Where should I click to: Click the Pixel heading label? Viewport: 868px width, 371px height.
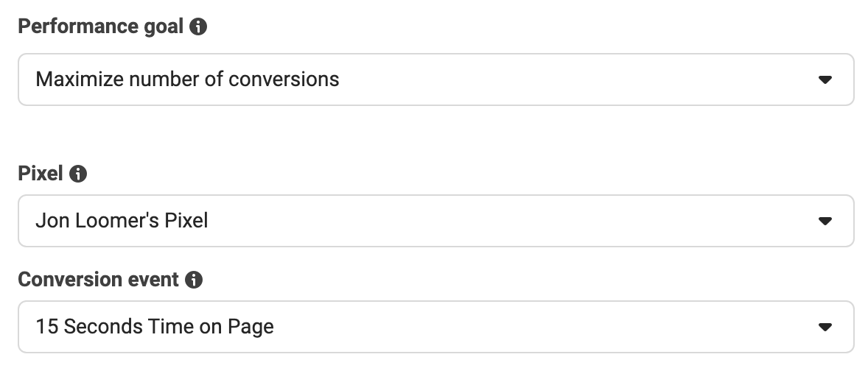click(x=41, y=174)
